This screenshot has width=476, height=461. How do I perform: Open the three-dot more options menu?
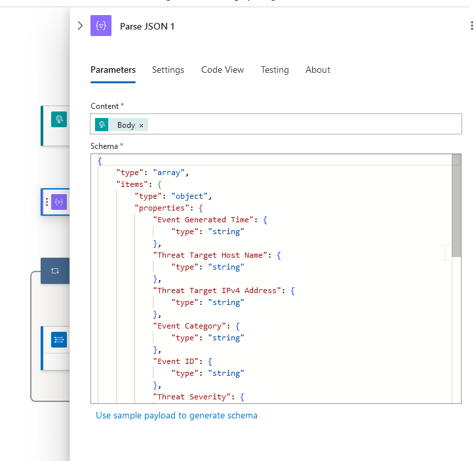coord(471,26)
